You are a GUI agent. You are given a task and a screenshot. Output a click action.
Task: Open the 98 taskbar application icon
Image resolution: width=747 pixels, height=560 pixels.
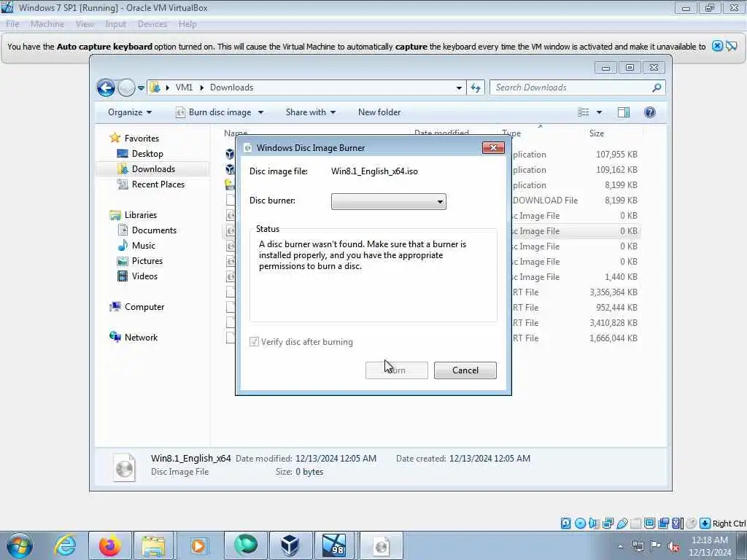tap(335, 545)
